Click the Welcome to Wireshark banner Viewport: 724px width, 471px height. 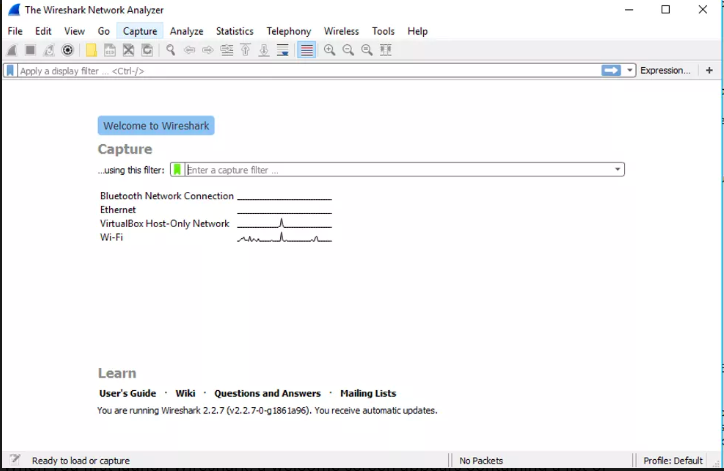click(156, 126)
